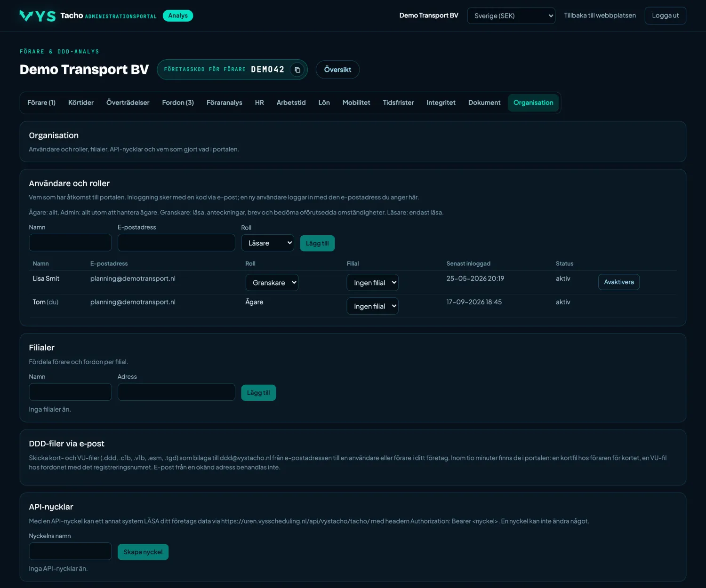Viewport: 706px width, 588px height.
Task: Switch to the HR tab
Action: coord(259,103)
